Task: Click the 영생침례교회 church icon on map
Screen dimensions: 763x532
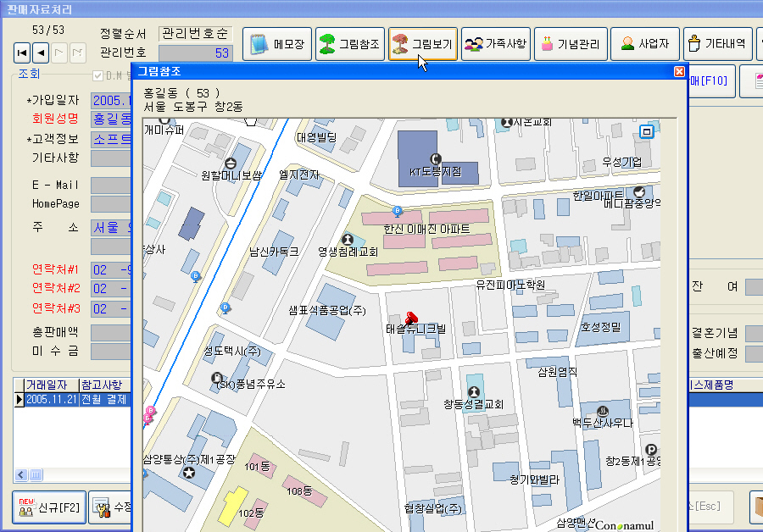Action: (348, 239)
